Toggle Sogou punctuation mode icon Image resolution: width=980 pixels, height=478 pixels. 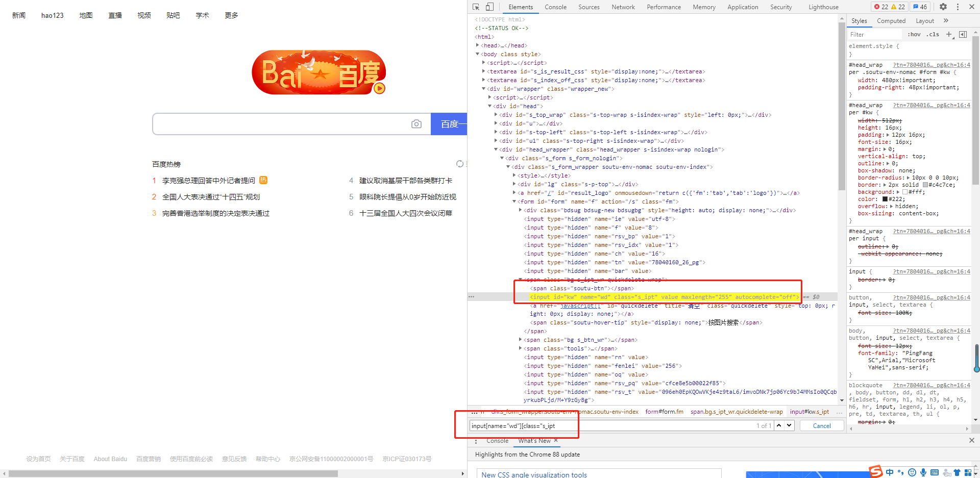pos(901,472)
